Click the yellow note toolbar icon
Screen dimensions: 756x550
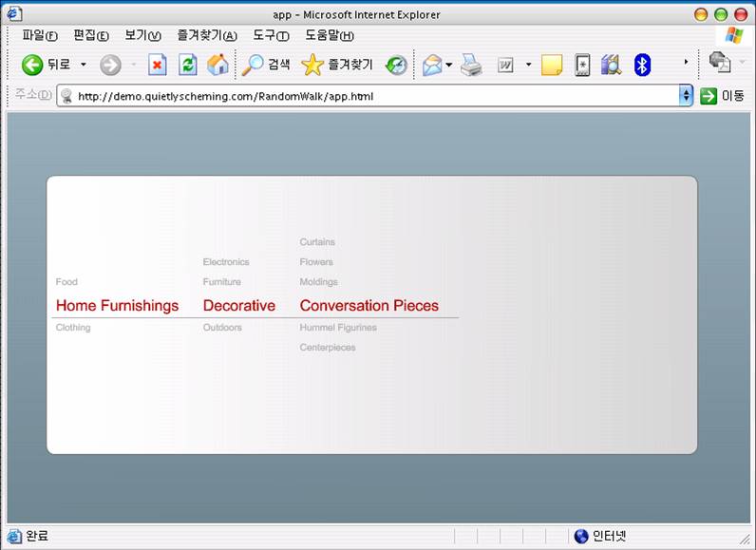pos(552,66)
